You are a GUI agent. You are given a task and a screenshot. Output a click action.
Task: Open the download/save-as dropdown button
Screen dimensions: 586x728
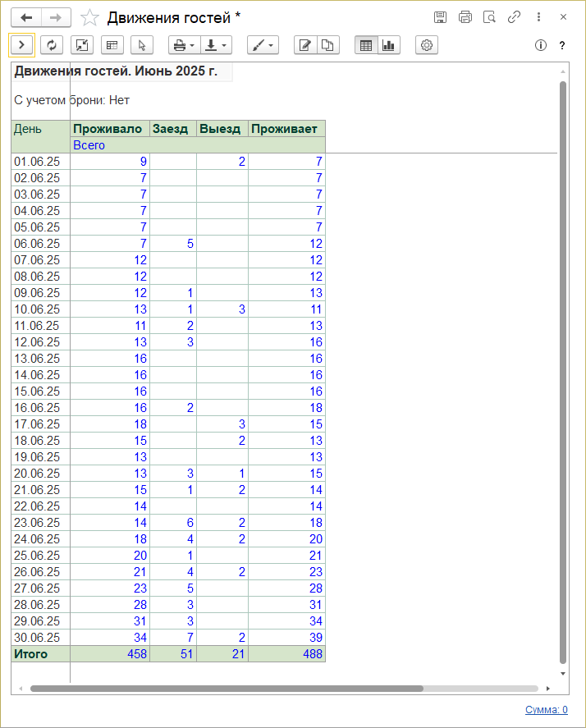point(216,45)
